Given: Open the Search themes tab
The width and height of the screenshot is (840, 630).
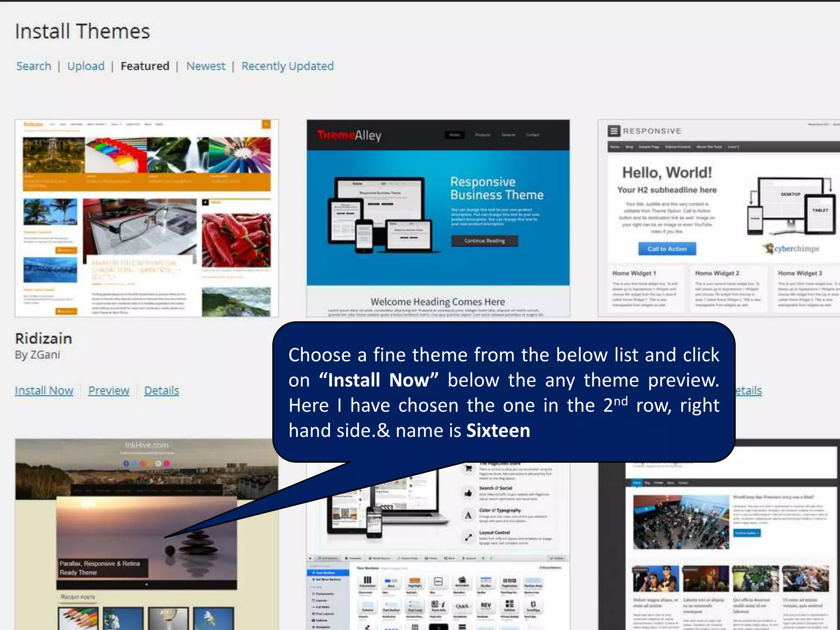Looking at the screenshot, I should point(34,66).
